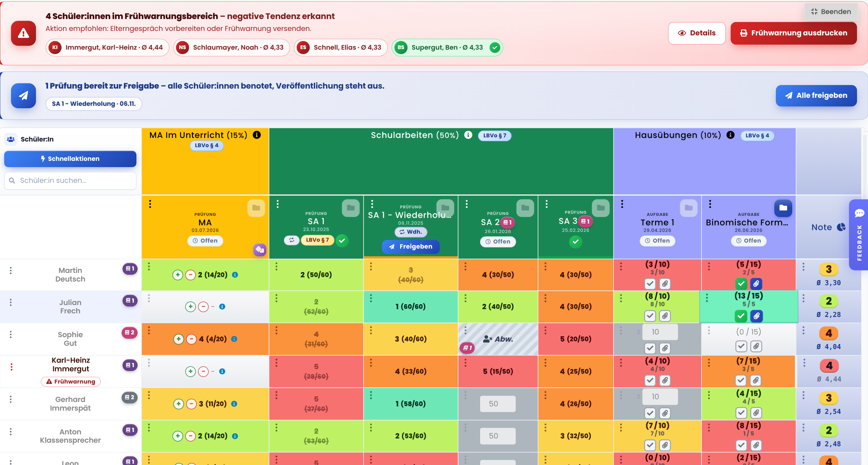Screen dimensions: 868x465
Task: Toggle green checkbox in Julian Frech's Binomische cell
Action: (741, 316)
